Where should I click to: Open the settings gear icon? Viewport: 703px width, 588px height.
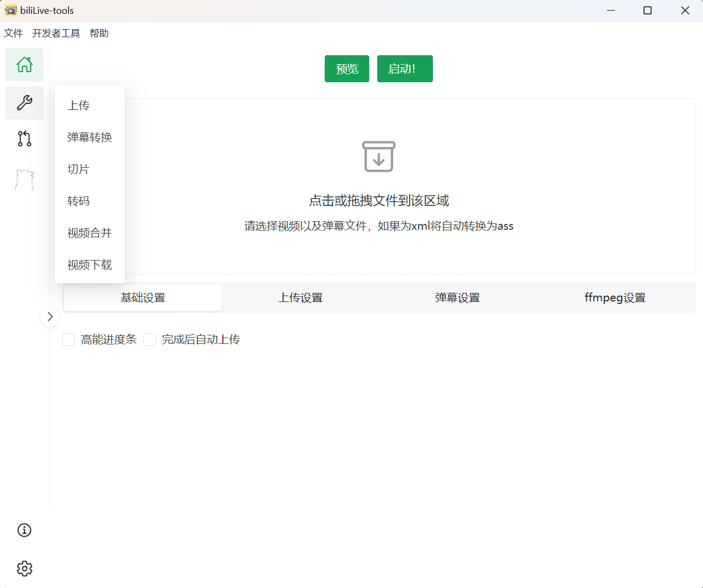coord(24,568)
